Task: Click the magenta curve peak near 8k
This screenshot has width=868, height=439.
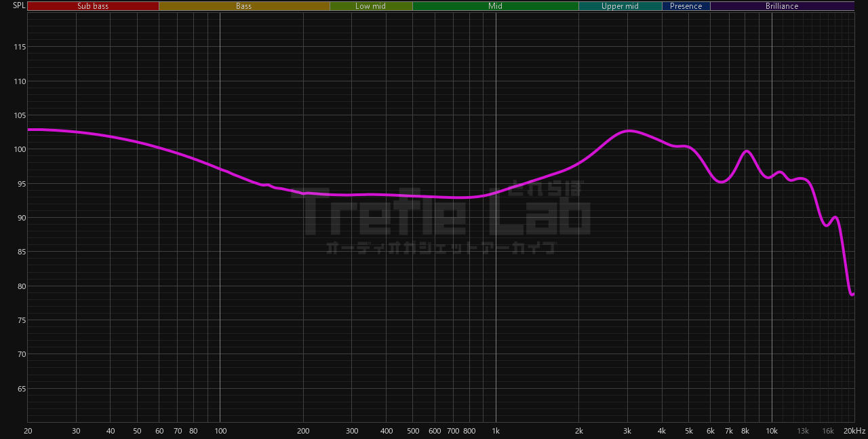Action: pyautogui.click(x=746, y=151)
